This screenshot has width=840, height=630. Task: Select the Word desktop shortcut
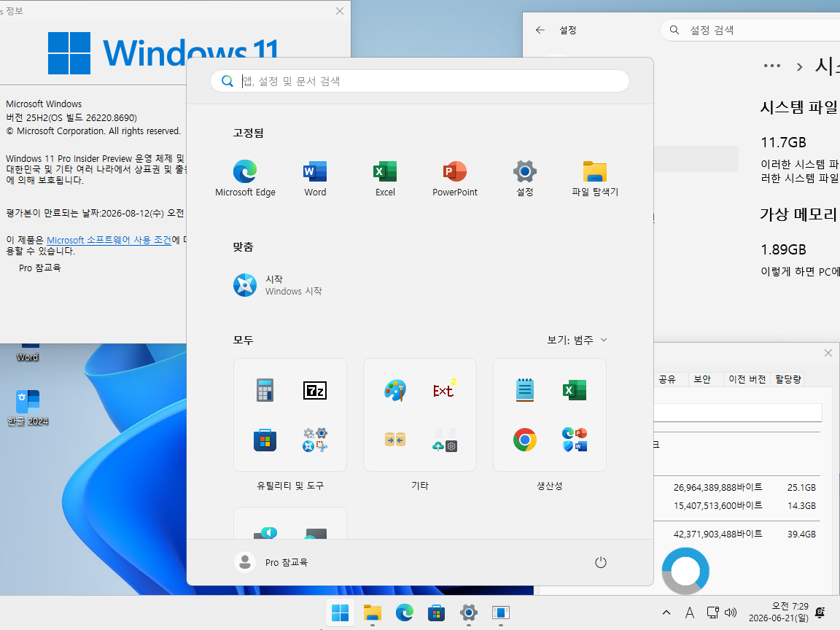[28, 352]
